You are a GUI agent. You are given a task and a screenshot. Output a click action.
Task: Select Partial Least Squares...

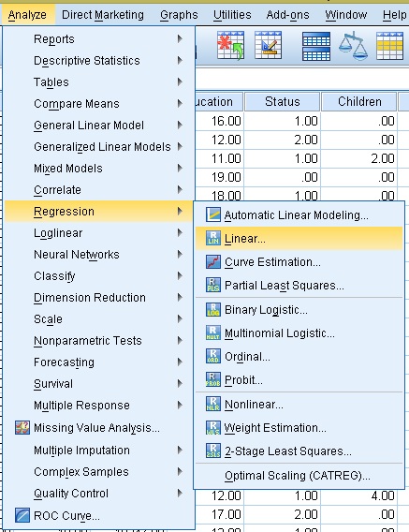pyautogui.click(x=299, y=285)
